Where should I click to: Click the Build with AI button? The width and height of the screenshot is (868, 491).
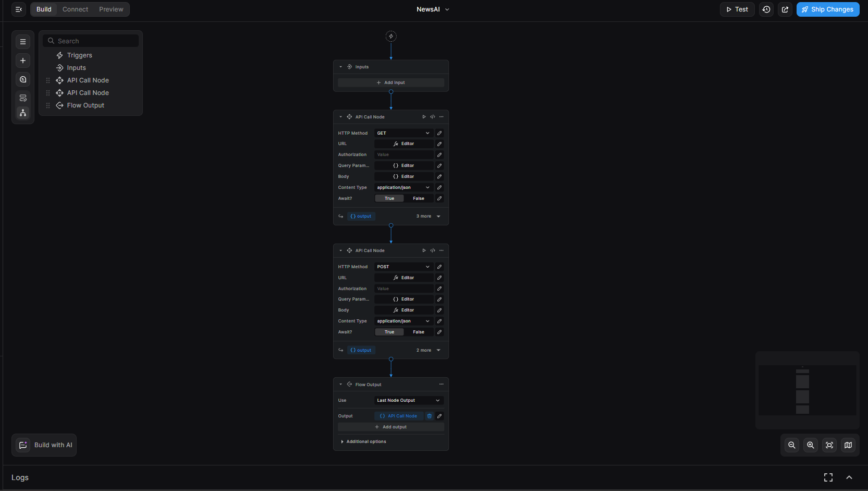(44, 445)
